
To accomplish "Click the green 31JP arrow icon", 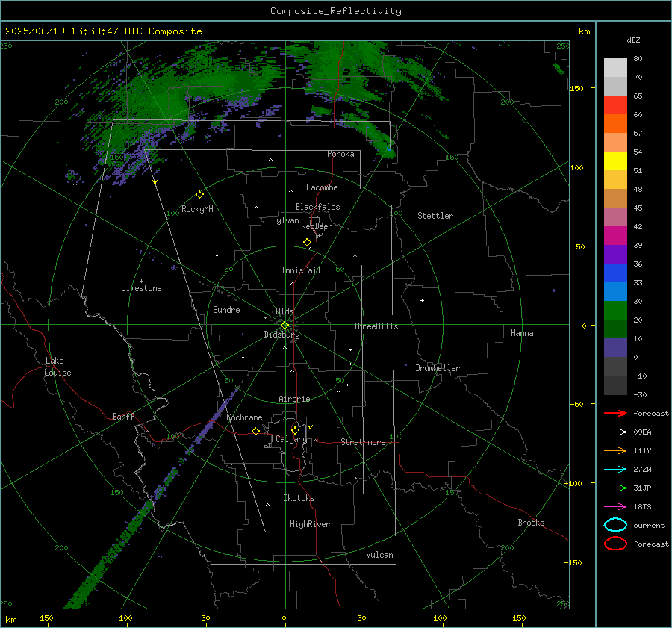I will coord(615,488).
